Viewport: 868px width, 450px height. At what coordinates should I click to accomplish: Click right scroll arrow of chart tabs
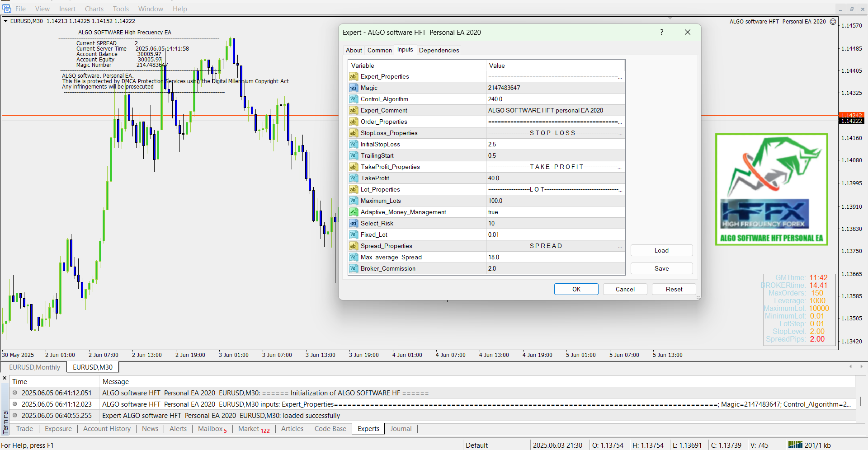pos(861,366)
